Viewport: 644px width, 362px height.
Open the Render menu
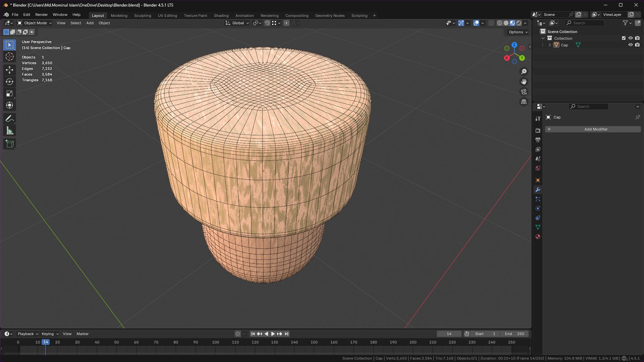click(x=42, y=15)
